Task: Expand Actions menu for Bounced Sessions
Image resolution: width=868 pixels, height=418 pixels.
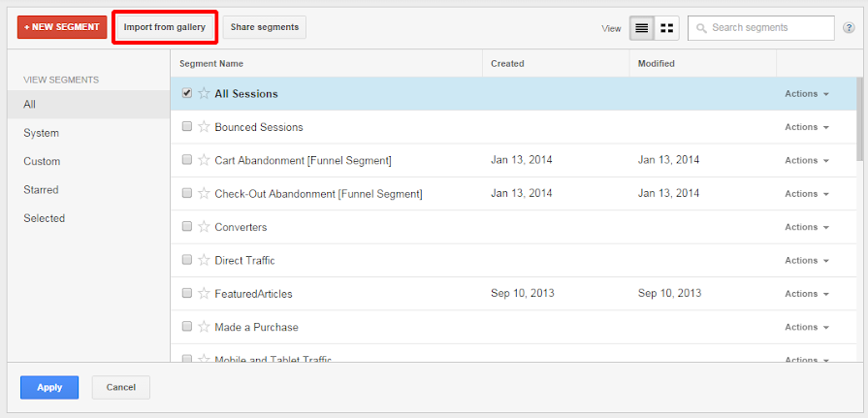Action: 807,127
